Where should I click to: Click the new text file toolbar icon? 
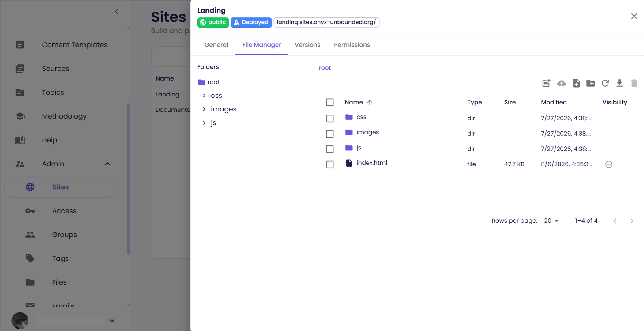click(x=546, y=83)
